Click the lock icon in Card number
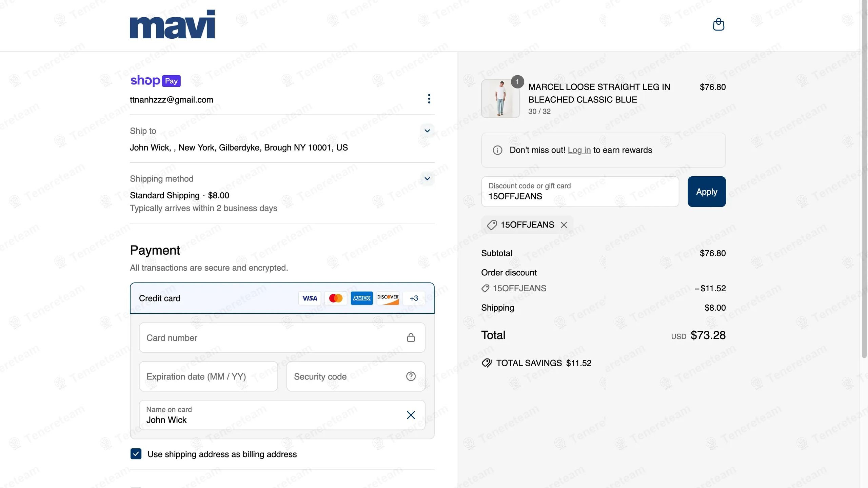 pos(411,338)
